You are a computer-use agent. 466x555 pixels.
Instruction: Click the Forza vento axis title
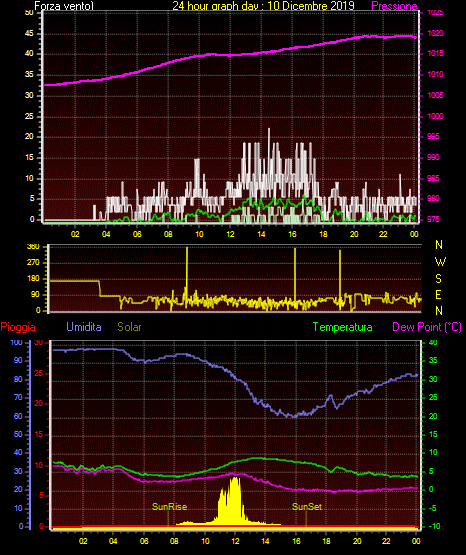pyautogui.click(x=64, y=6)
